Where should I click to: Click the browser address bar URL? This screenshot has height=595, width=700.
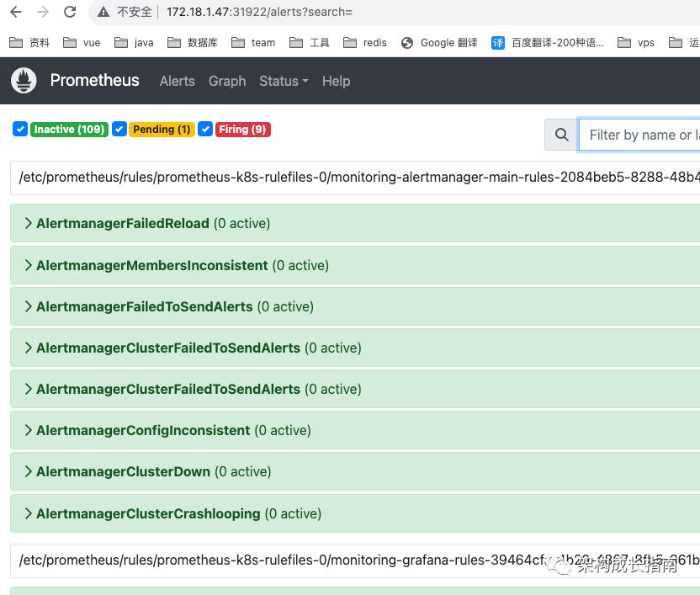(x=259, y=12)
